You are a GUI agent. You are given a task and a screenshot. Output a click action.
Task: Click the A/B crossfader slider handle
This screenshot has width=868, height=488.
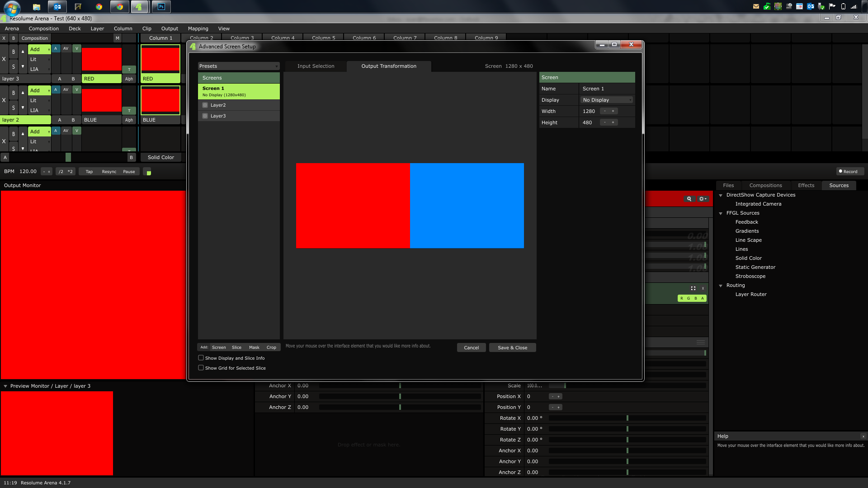click(x=68, y=157)
